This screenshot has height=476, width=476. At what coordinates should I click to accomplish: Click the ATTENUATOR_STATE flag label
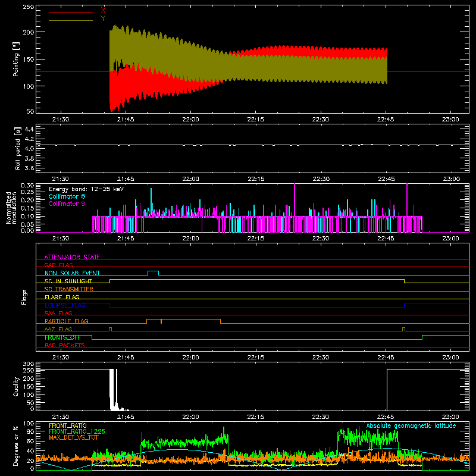(x=72, y=257)
